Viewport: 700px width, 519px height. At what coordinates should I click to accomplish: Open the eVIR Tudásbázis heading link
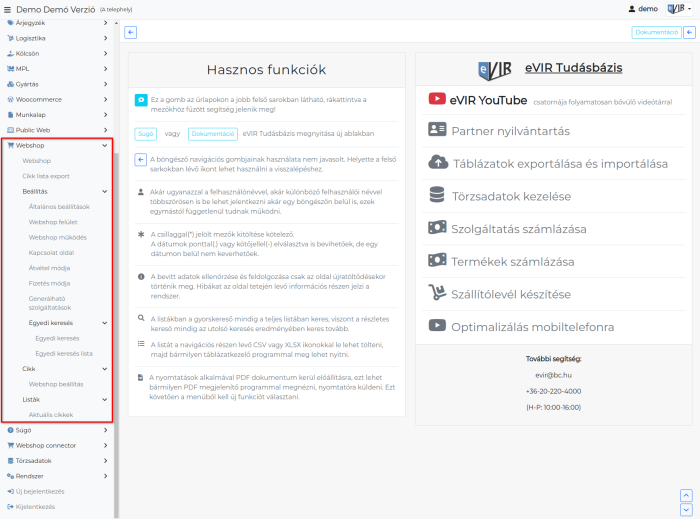pos(573,68)
